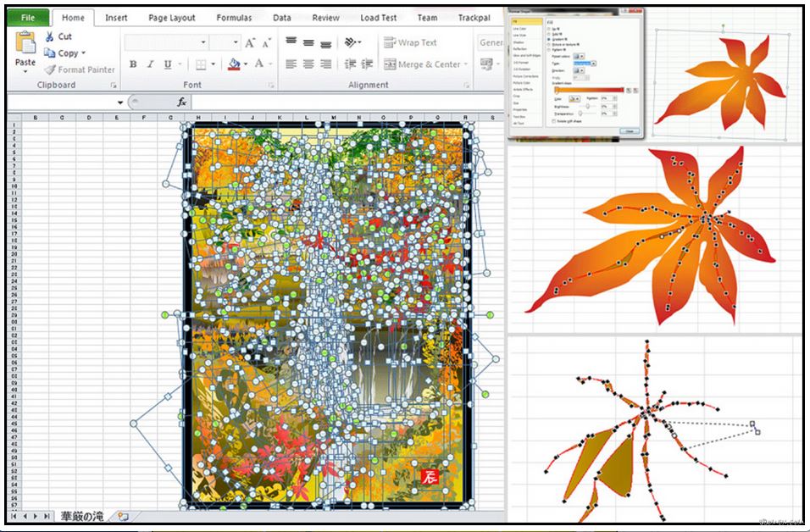Viewport: 810px width, 532px height.
Task: Open the Copy dropdown arrow
Action: pos(83,53)
